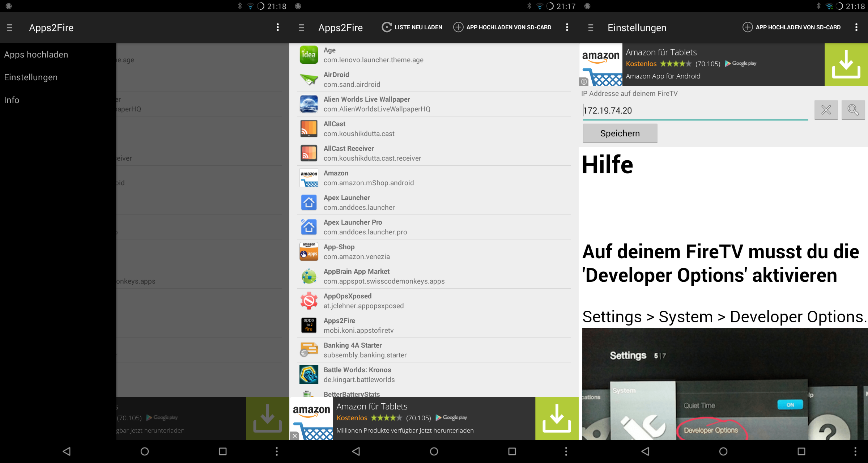868x463 pixels.
Task: Tap download button in middle screen Amazon ad
Action: click(557, 419)
